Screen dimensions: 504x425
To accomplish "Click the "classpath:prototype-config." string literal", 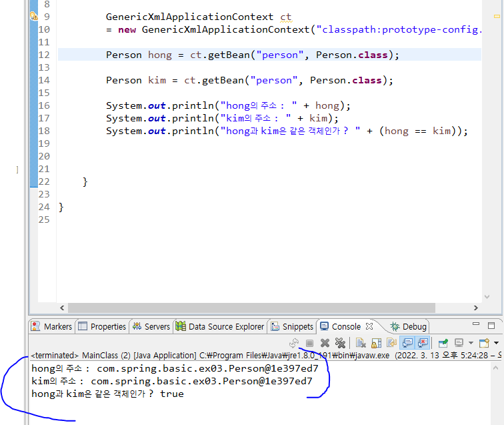I will pos(399,29).
